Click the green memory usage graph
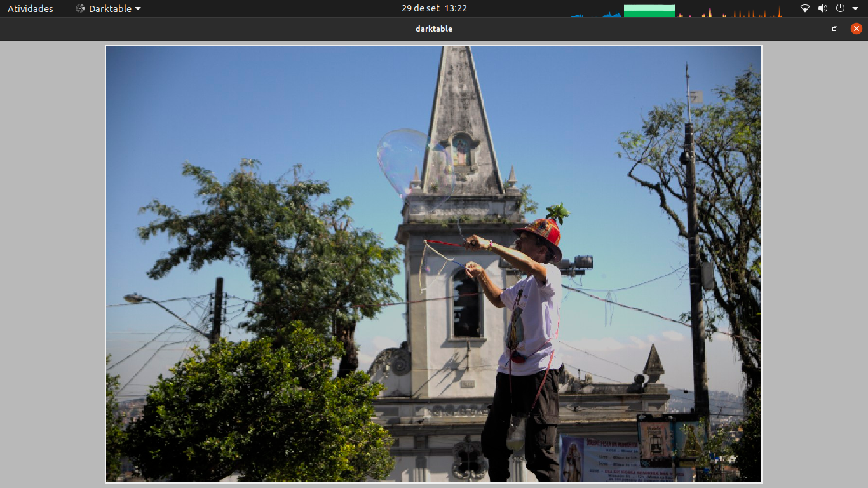Image resolution: width=868 pixels, height=488 pixels. click(649, 11)
